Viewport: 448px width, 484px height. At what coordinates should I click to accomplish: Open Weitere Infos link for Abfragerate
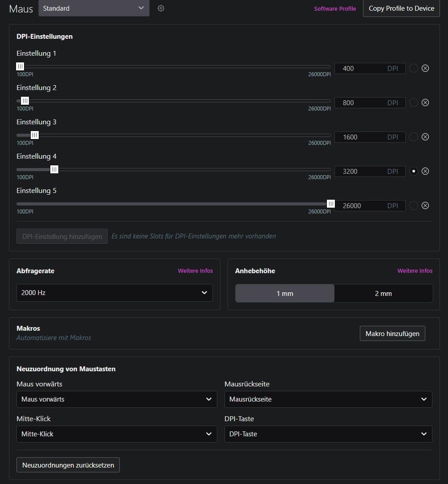pos(195,271)
